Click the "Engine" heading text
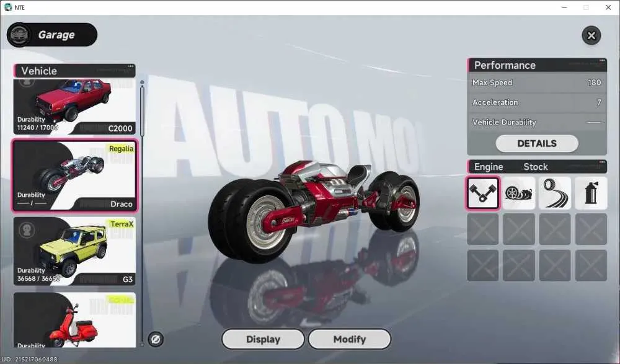 [489, 167]
